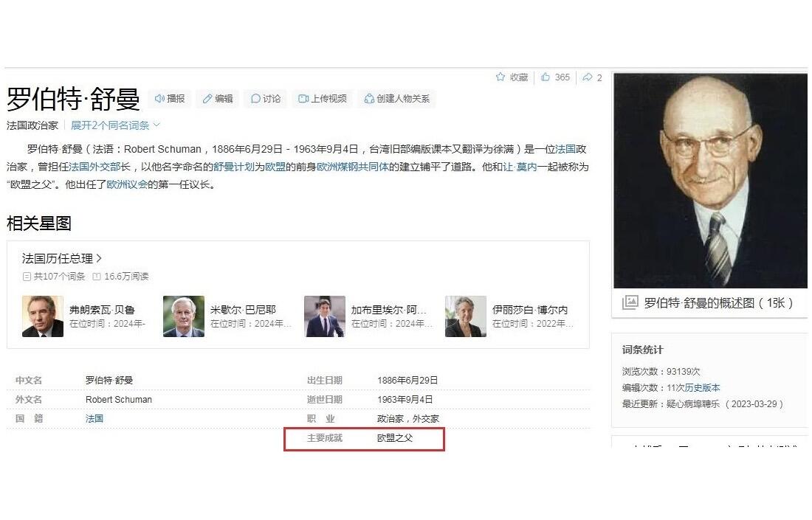Open 法国历任总理 list chevron
Image resolution: width=812 pixels, height=520 pixels.
(x=99, y=258)
